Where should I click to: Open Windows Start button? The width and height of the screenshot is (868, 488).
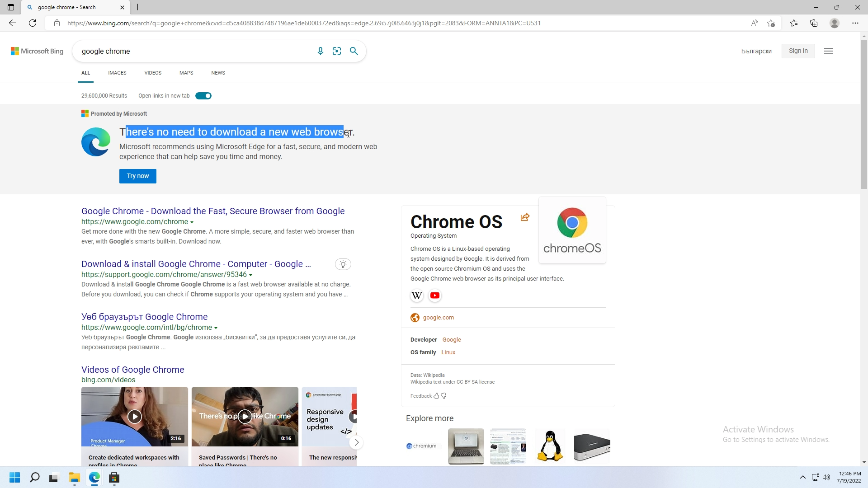coord(14,478)
